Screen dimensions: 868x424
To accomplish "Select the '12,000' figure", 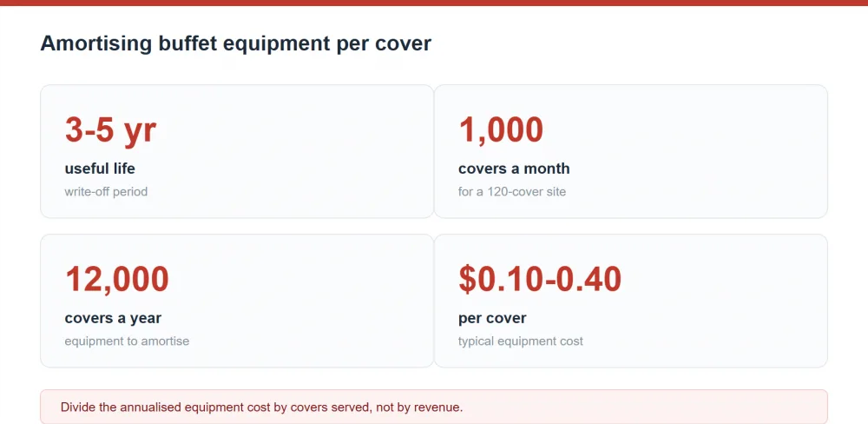I will [117, 279].
